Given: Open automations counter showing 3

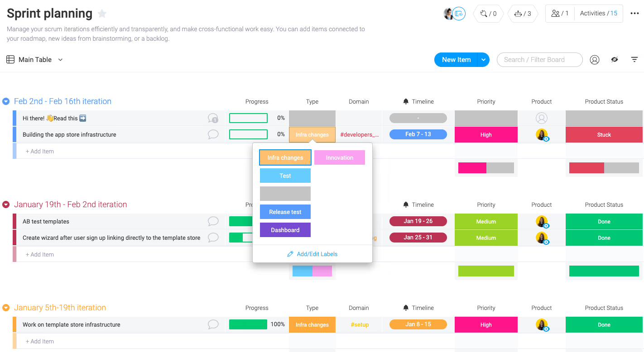Looking at the screenshot, I should tap(523, 14).
